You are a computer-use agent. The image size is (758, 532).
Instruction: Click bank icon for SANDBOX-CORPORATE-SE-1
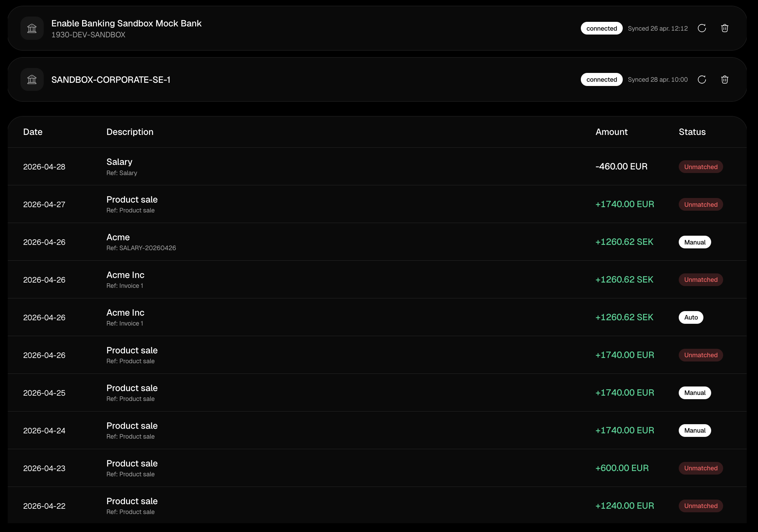tap(32, 80)
